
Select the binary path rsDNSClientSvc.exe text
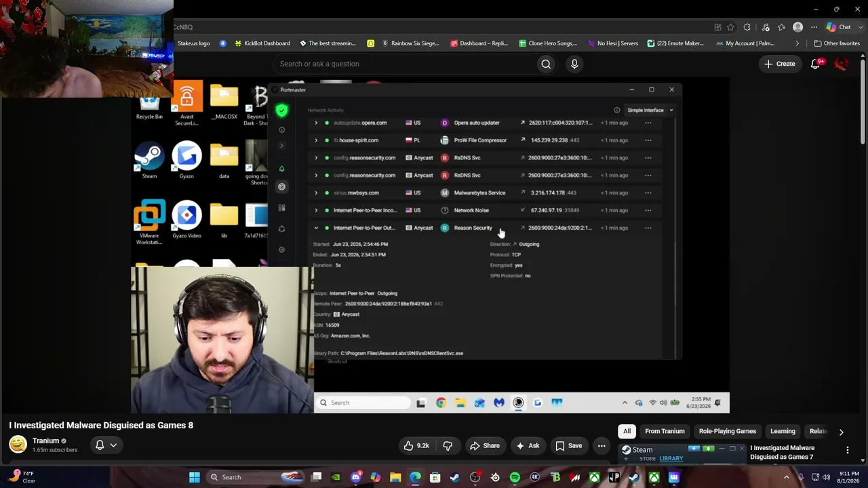tap(402, 353)
